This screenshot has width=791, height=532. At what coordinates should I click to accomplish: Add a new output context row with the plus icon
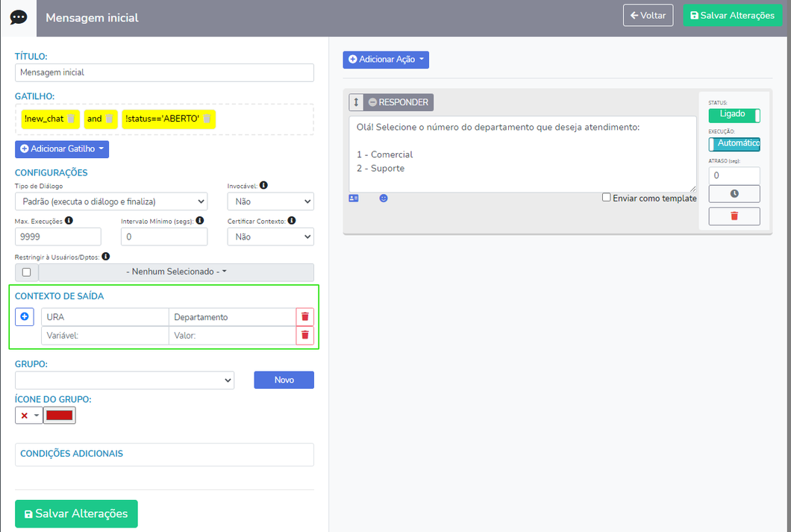(25, 317)
